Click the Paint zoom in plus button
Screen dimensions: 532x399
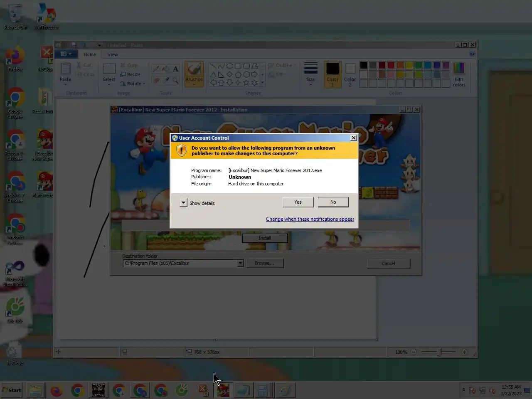click(x=464, y=352)
